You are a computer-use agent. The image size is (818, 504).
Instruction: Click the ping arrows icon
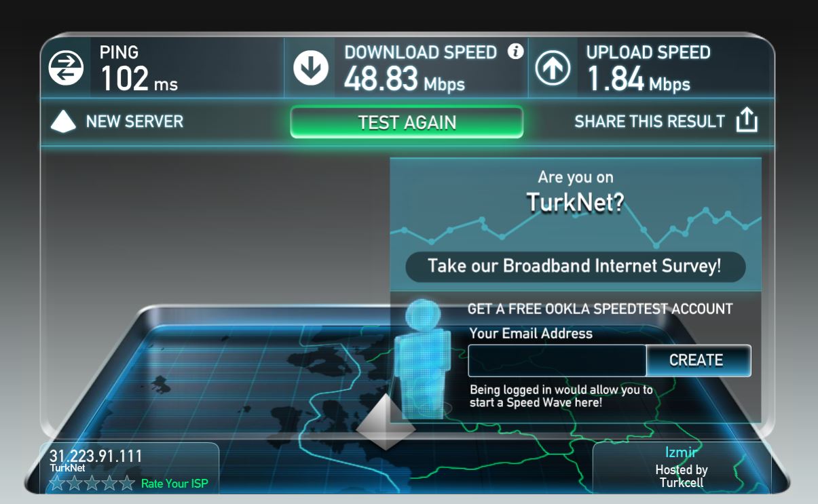66,68
